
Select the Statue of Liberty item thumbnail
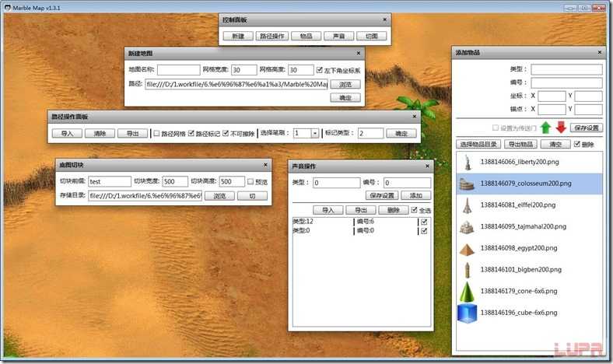468,162
